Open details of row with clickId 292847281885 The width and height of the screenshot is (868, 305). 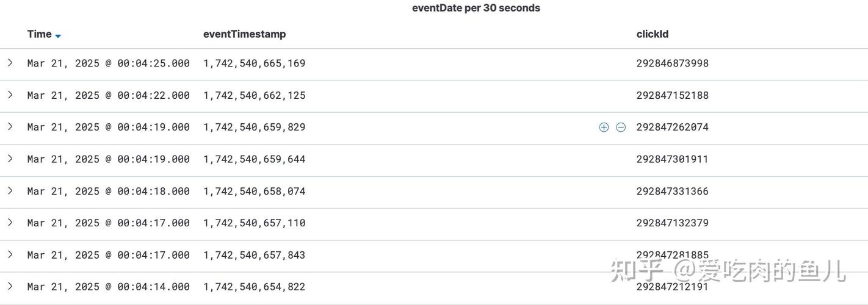[x=10, y=254]
